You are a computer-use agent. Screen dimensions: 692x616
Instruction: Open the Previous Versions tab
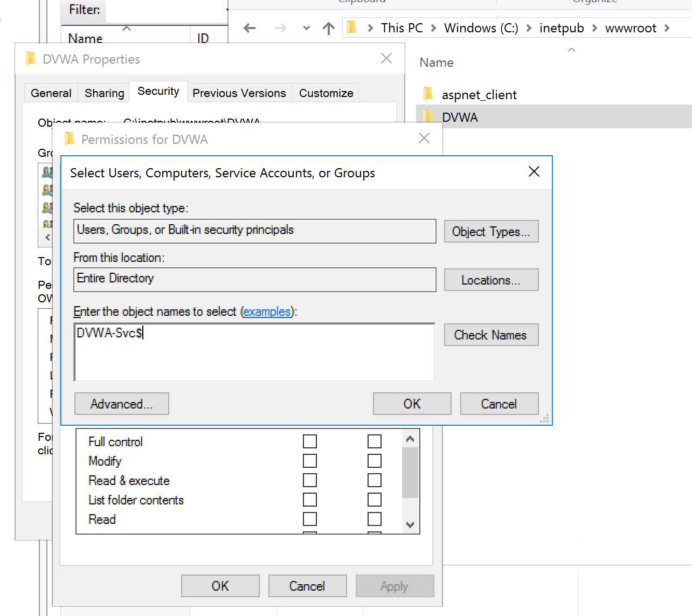pos(239,93)
